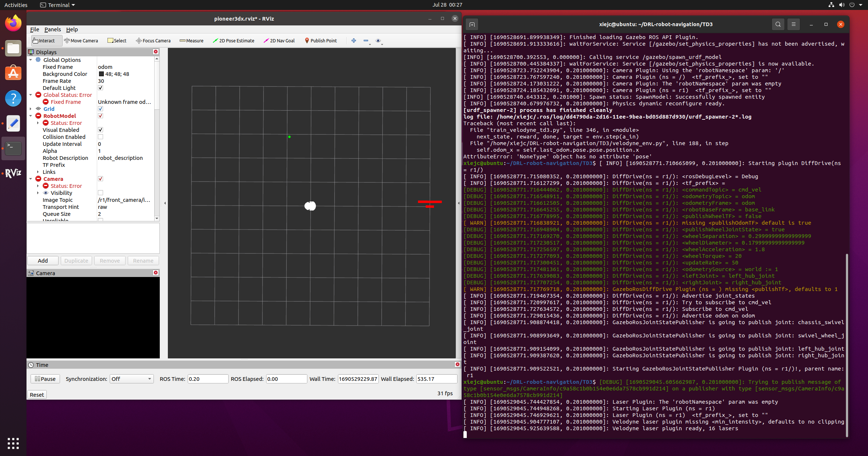This screenshot has width=868, height=456.
Task: Activate the 2D Nav Goal tool
Action: coord(279,41)
